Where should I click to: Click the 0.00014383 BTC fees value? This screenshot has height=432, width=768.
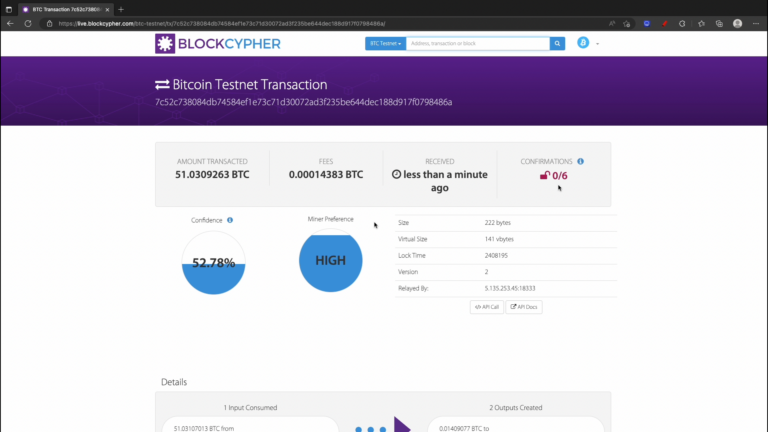[x=326, y=174]
